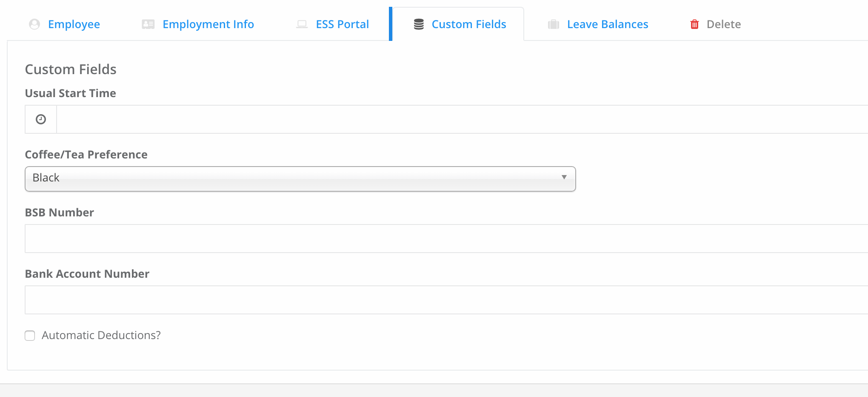The image size is (868, 397).
Task: Click the Custom Fields section heading
Action: pos(71,69)
